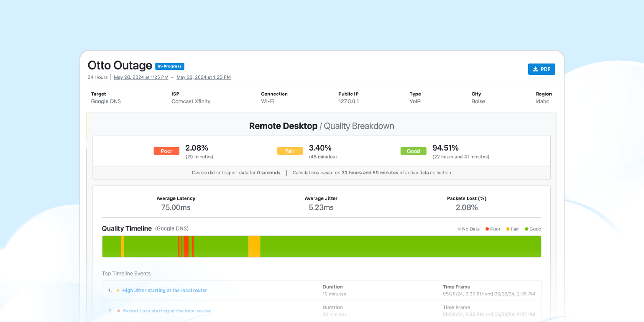This screenshot has height=322, width=644.
Task: Click the 3.40% Fair percentage
Action: (x=320, y=148)
